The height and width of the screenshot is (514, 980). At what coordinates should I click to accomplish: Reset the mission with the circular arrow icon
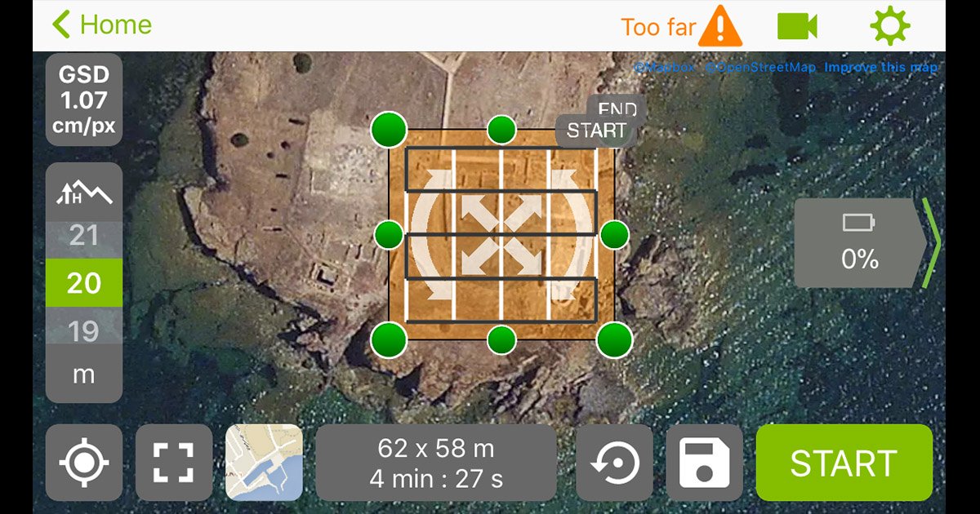click(615, 463)
